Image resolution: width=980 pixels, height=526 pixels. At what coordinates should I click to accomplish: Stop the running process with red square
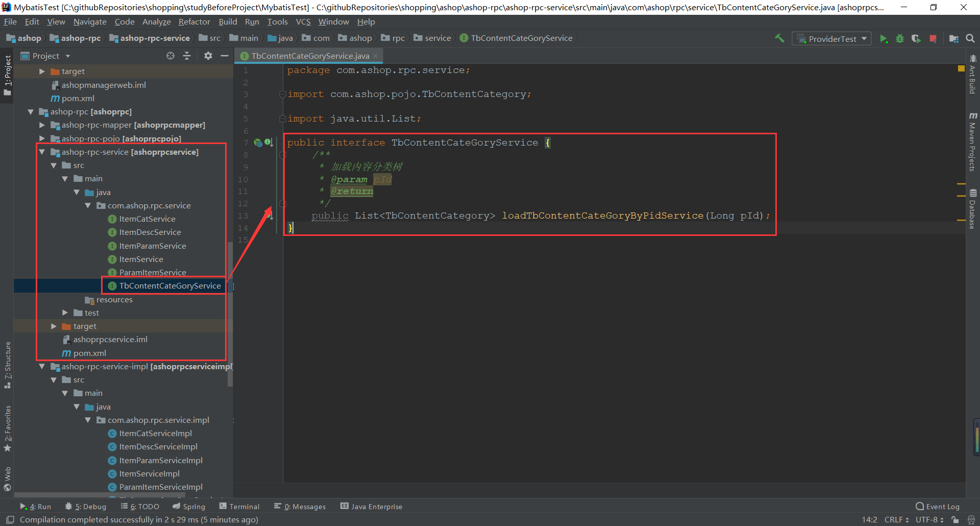click(933, 39)
